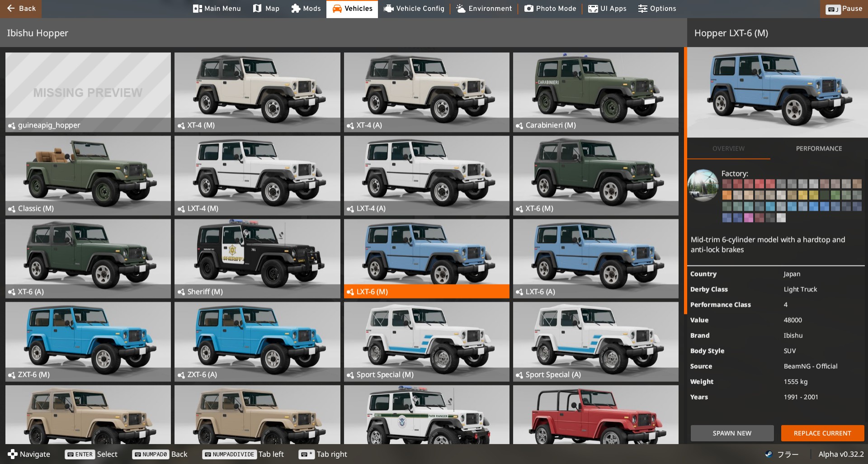Pick the pink swatch in Factory colors

coord(749,218)
